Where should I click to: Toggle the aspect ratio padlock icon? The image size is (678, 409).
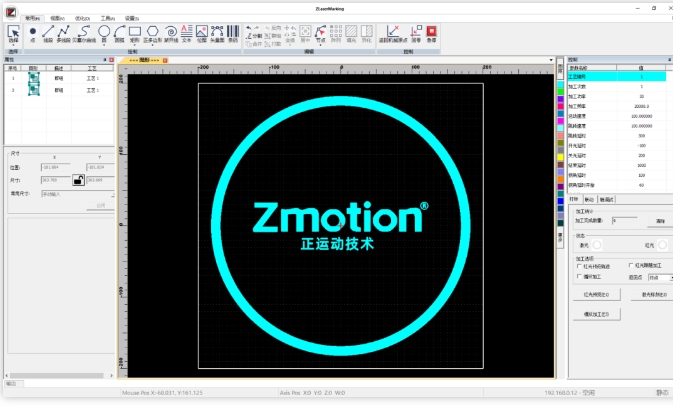pos(78,180)
